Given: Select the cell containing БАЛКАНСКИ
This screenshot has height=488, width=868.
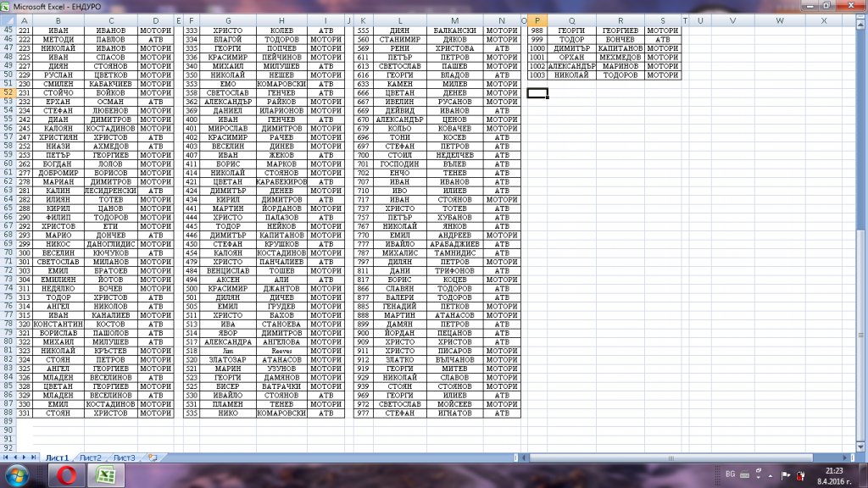Looking at the screenshot, I should coord(455,30).
